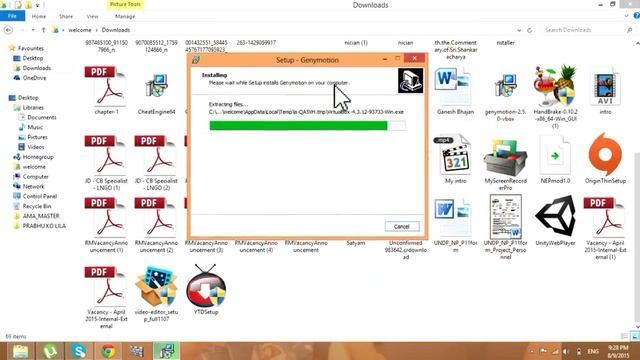Open the chapter-1 PDF file
The height and width of the screenshot is (360, 640).
coord(106,86)
